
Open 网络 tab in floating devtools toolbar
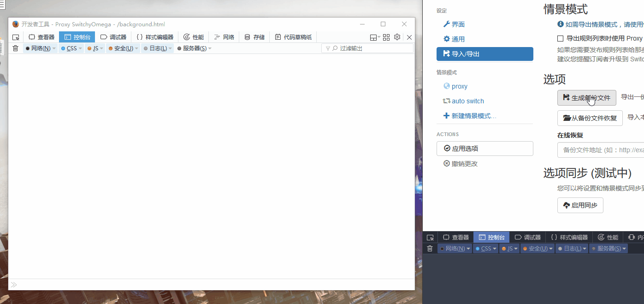225,37
